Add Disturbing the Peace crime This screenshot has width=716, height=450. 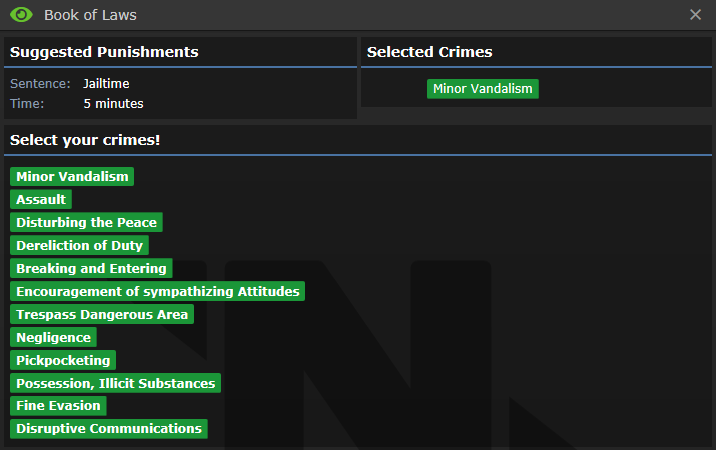[86, 222]
